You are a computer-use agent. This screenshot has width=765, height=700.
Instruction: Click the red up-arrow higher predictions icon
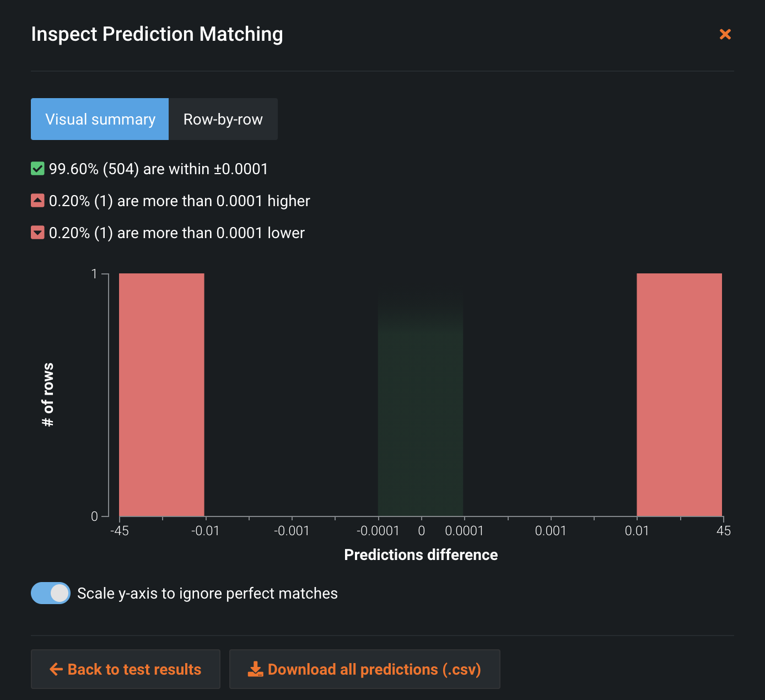click(x=37, y=201)
